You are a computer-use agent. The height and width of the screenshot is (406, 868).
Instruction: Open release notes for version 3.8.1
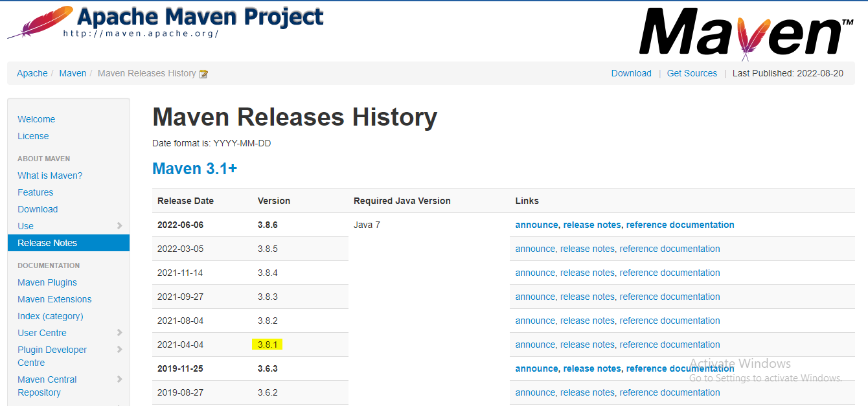point(588,344)
